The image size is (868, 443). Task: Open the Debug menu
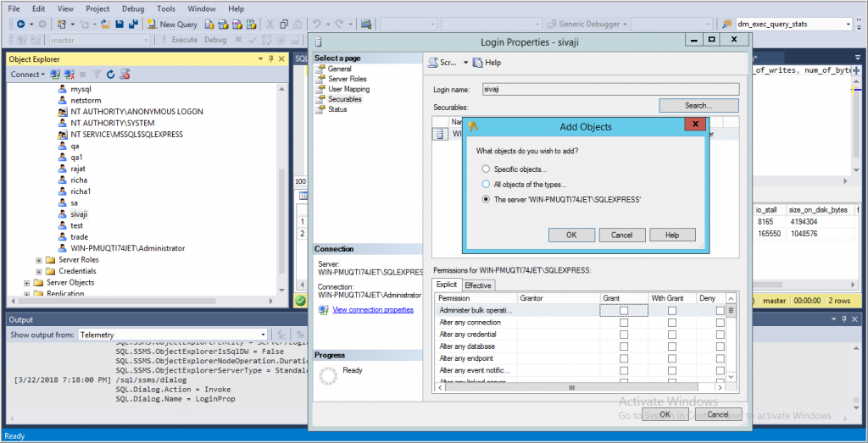coord(133,8)
